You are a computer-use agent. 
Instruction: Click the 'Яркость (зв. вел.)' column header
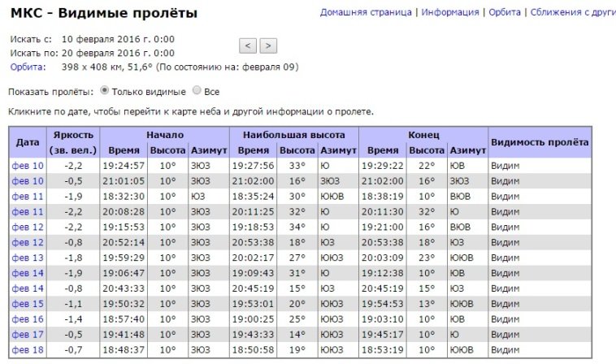(73, 142)
